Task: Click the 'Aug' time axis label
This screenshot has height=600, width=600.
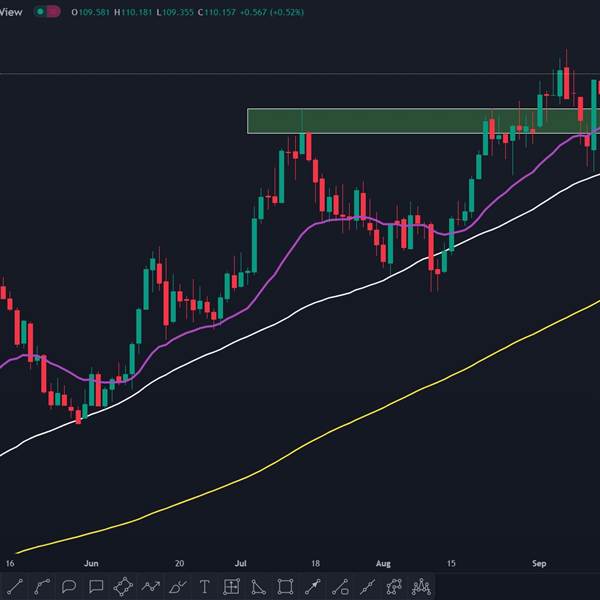Action: [383, 563]
